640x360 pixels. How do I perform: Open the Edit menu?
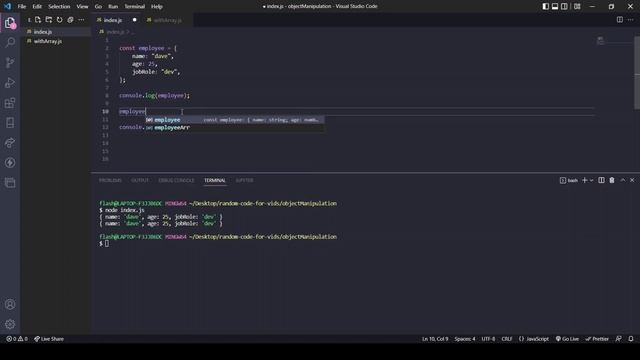click(37, 7)
